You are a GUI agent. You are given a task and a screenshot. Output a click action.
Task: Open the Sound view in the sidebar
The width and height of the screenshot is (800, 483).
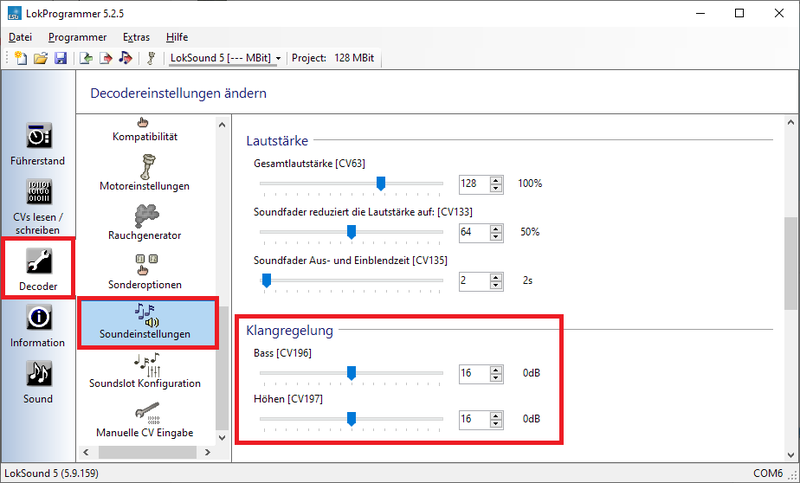[38, 383]
